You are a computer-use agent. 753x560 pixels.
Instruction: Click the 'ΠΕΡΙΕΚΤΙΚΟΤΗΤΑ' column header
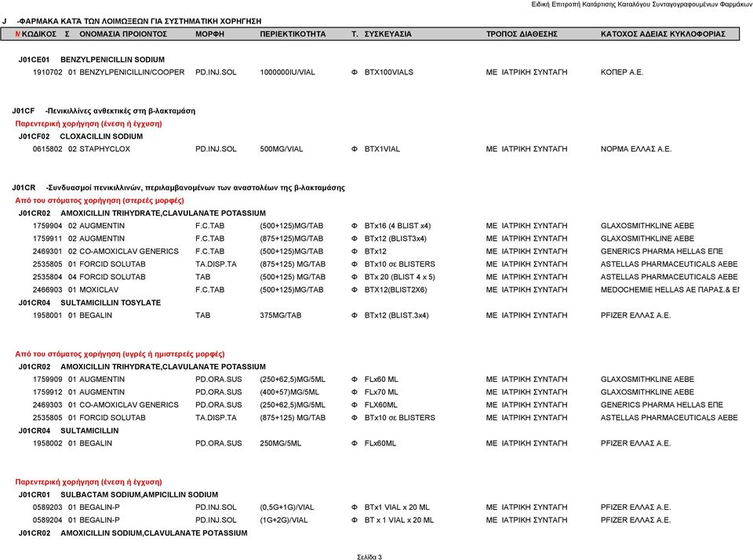[293, 34]
